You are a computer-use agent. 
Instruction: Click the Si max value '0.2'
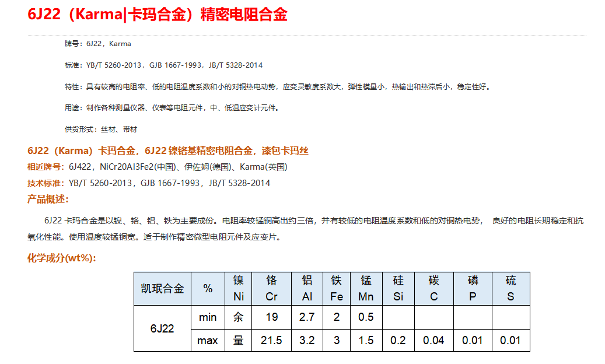[x=398, y=341]
